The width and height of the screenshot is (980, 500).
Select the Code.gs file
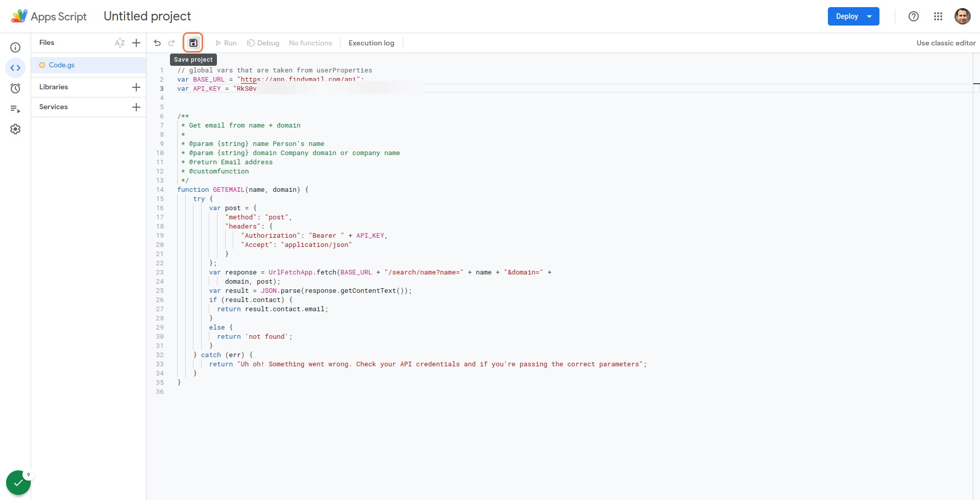89,65
